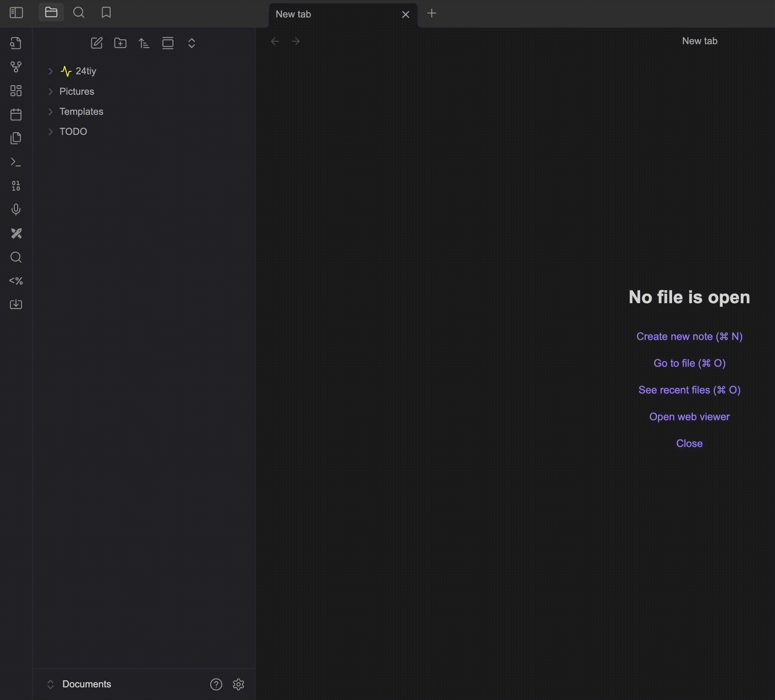Switch to the bookmarks sidebar tab

(x=106, y=13)
